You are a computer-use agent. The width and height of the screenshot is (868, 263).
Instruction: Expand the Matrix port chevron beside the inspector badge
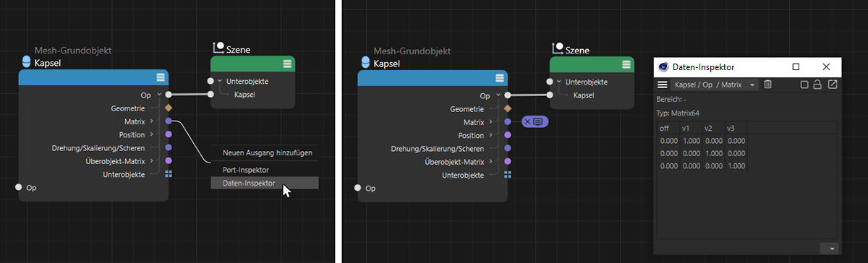[x=490, y=122]
